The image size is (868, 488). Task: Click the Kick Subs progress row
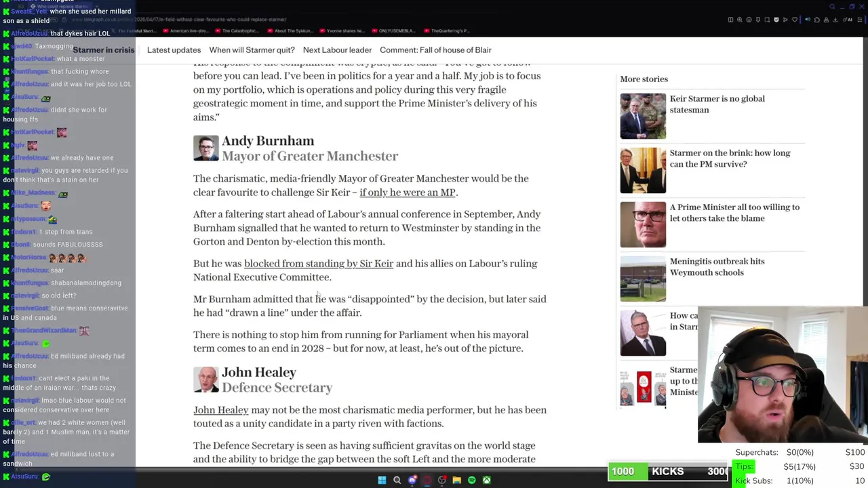pyautogui.click(x=801, y=481)
